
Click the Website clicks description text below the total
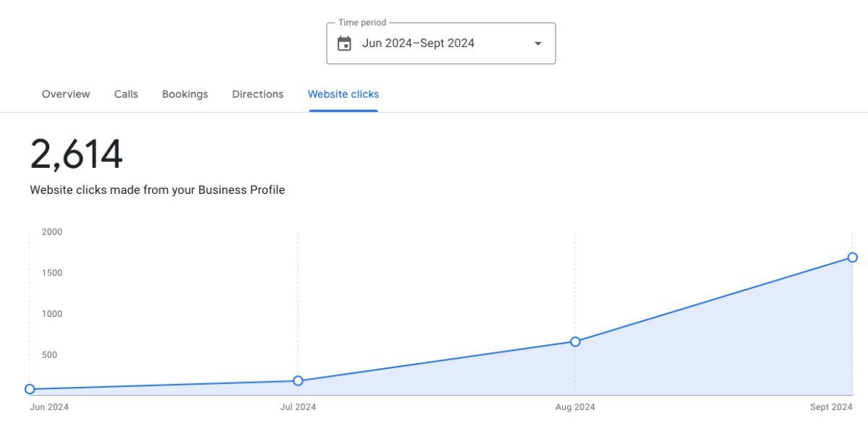158,190
